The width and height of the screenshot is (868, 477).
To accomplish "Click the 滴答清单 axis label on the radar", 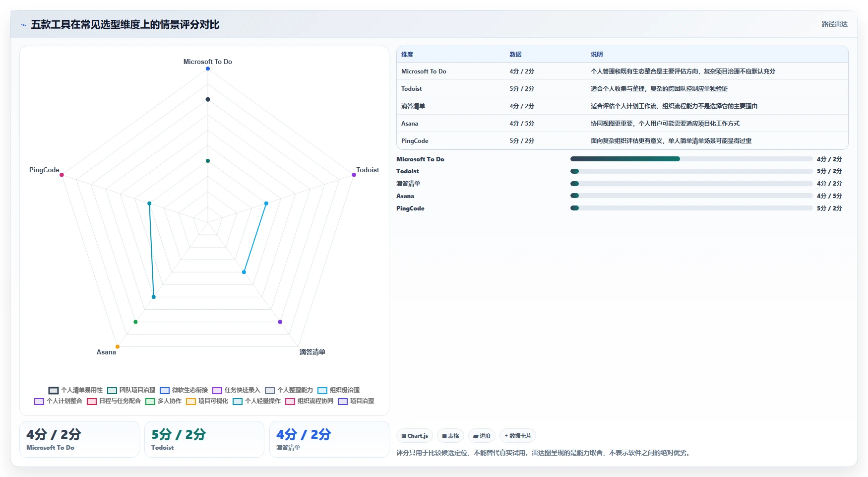I will coord(312,352).
